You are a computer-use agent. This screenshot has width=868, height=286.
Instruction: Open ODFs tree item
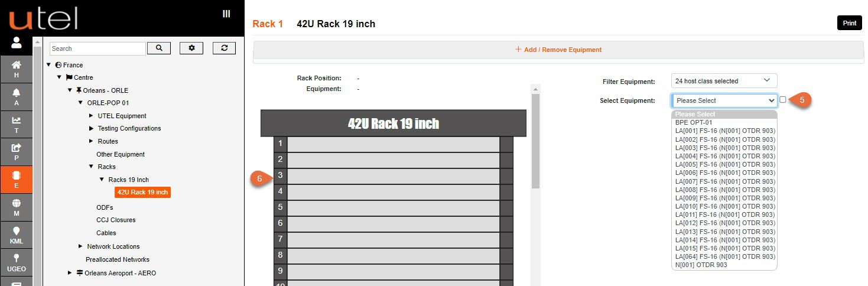tap(105, 207)
